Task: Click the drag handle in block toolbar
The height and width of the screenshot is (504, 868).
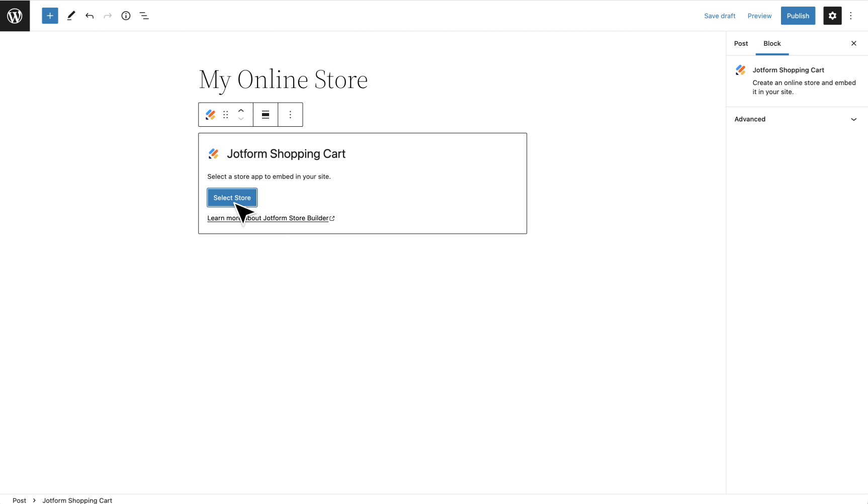Action: 226,115
